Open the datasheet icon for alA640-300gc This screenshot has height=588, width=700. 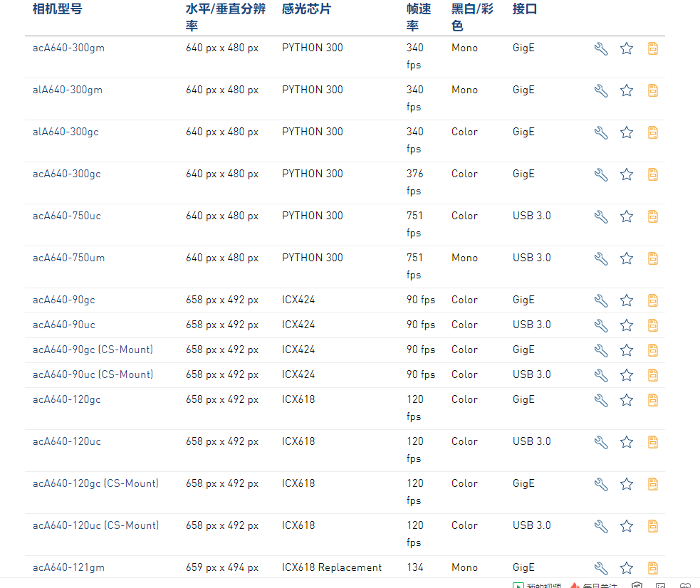(652, 132)
